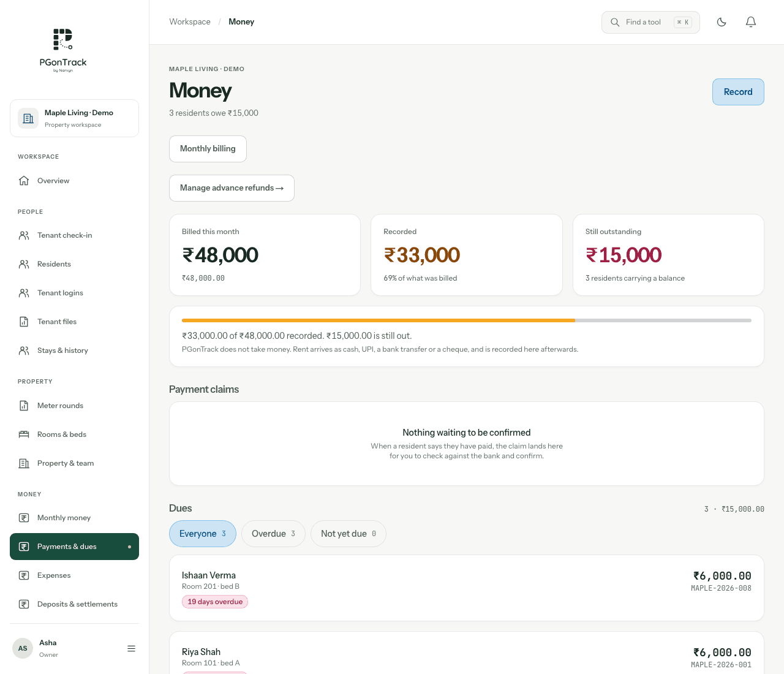The image size is (784, 674).
Task: Open Ishaan Verma's due row
Action: click(x=467, y=588)
